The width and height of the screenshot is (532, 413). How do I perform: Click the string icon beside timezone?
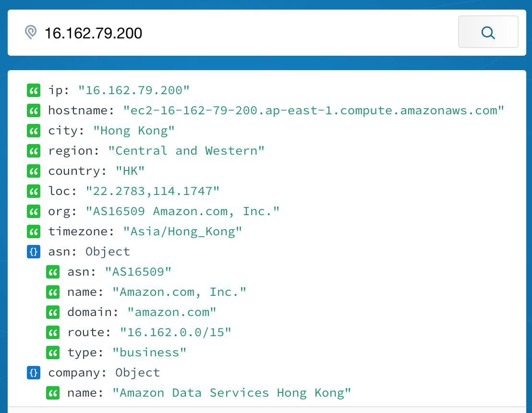coord(34,232)
